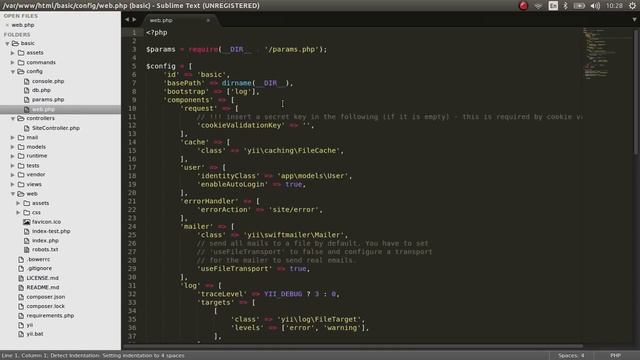This screenshot has width=640, height=360.
Task: Click the vendor folder icon
Action: click(21, 175)
